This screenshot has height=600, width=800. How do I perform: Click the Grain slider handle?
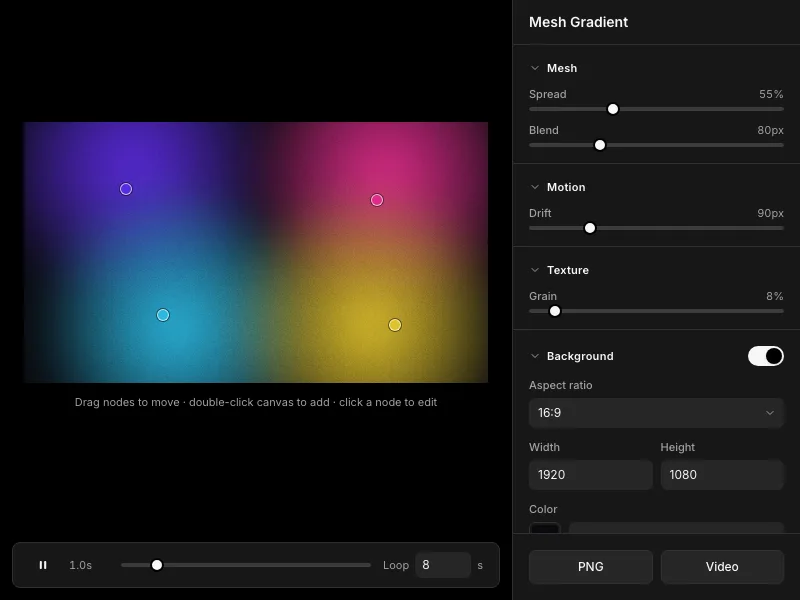tap(555, 311)
